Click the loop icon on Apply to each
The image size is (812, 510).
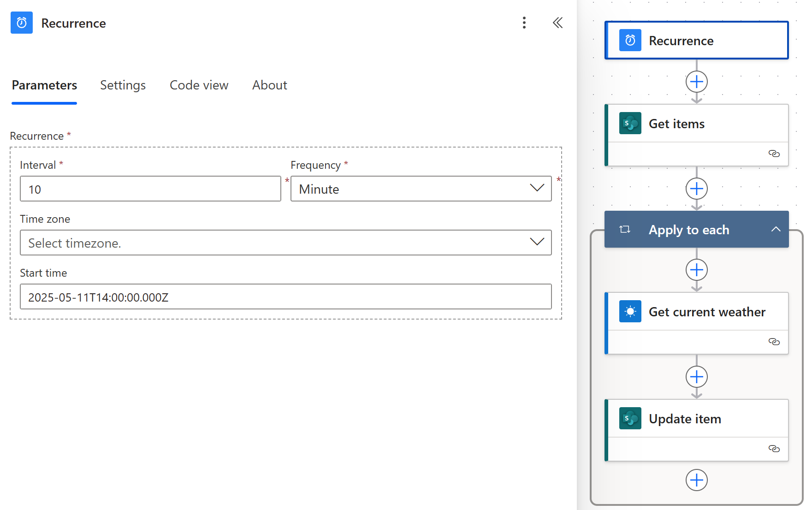(625, 229)
